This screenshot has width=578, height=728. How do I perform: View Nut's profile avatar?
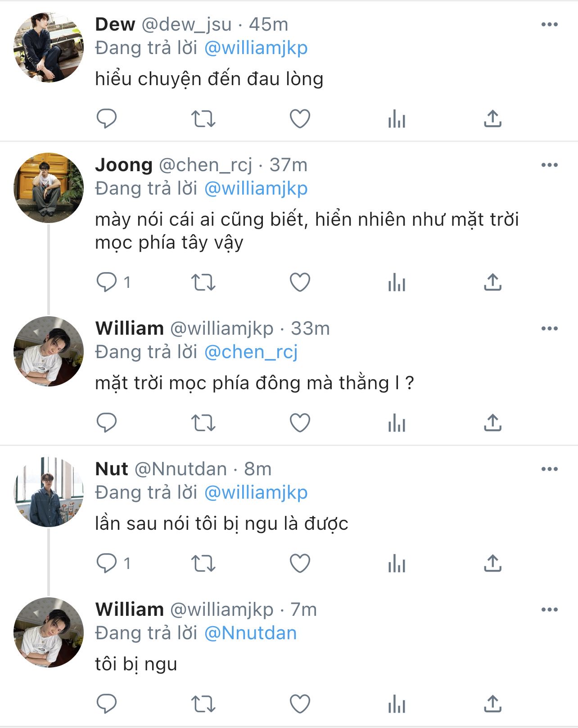point(49,492)
